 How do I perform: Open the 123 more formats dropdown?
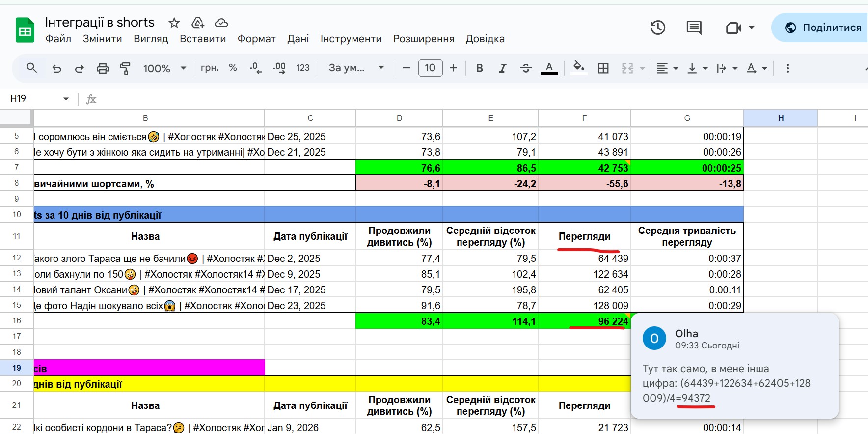(x=303, y=68)
